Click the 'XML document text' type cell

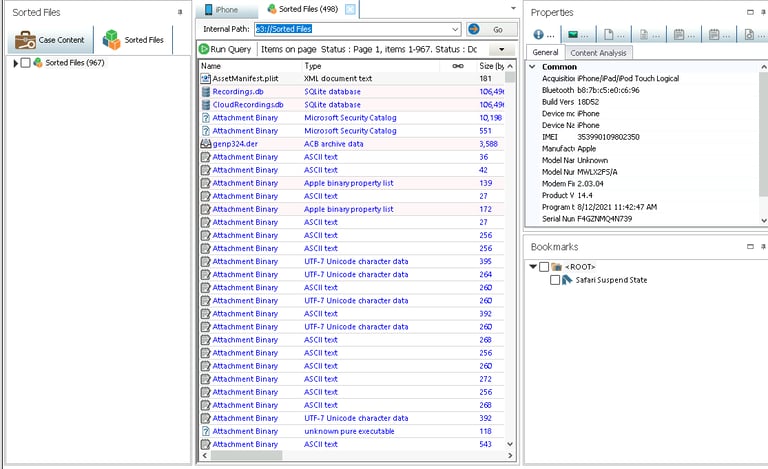[x=338, y=78]
